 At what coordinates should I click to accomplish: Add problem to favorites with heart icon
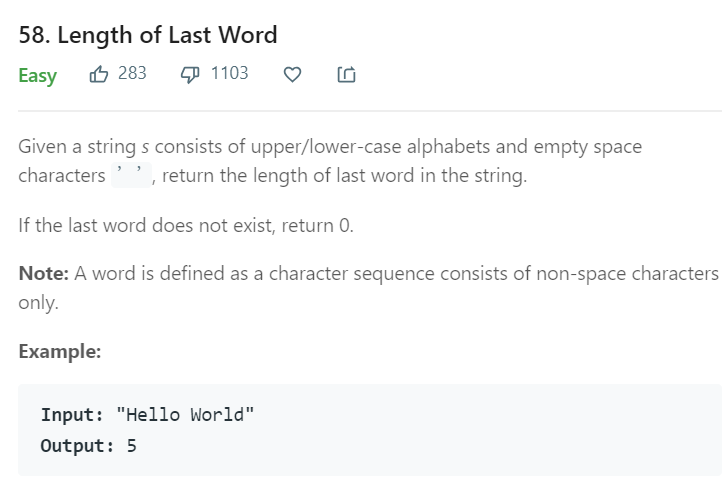click(x=292, y=74)
